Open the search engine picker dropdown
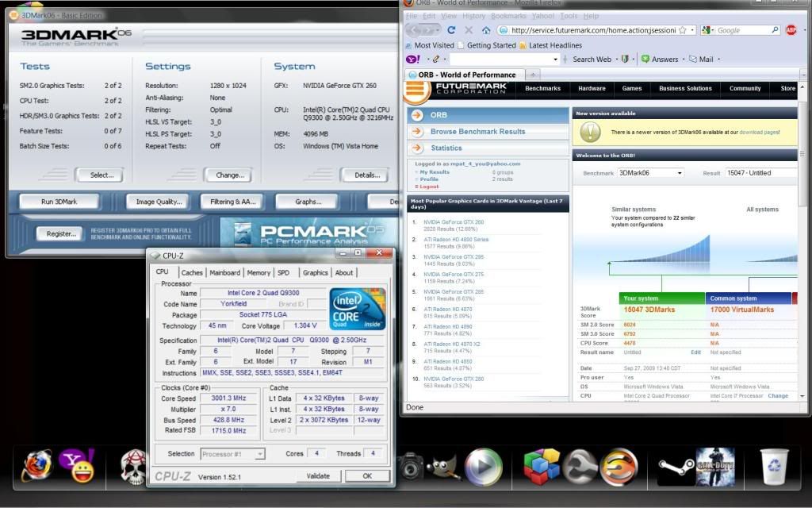Screen dimensions: 812x508 pos(708,30)
